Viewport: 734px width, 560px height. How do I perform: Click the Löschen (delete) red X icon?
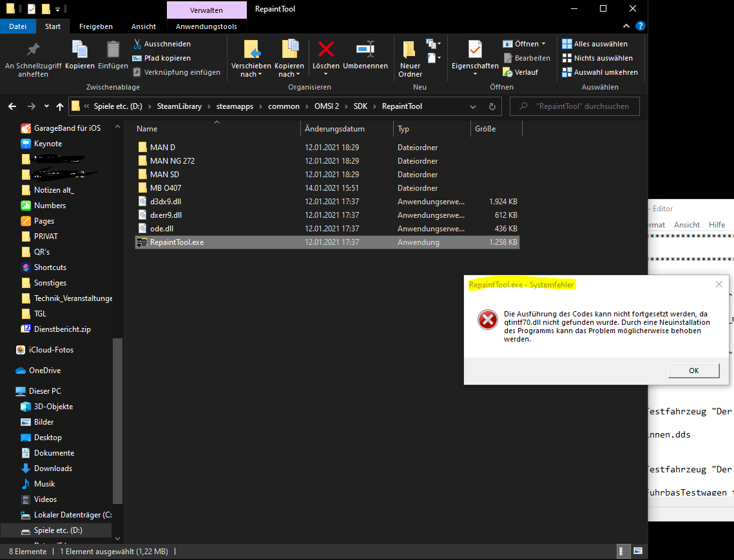326,49
